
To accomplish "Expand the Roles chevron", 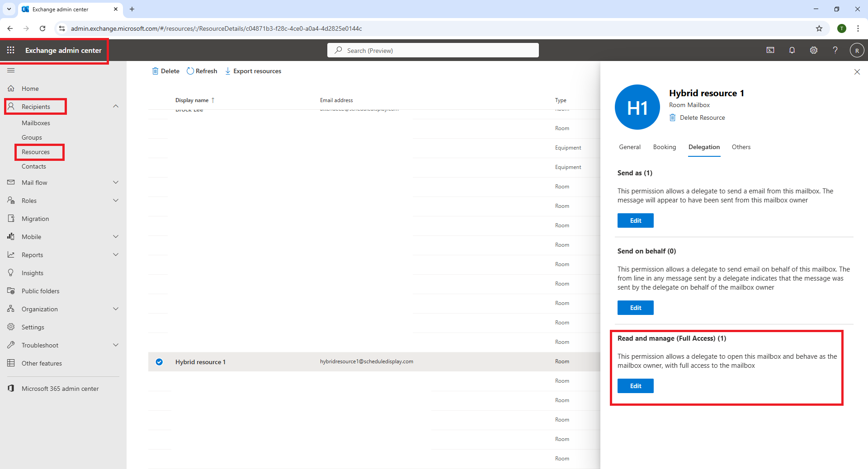I will [x=116, y=201].
